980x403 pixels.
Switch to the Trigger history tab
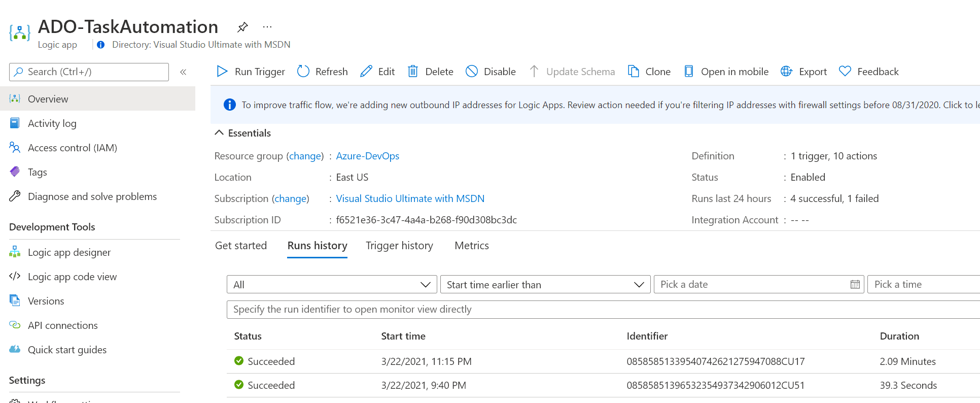pyautogui.click(x=399, y=246)
